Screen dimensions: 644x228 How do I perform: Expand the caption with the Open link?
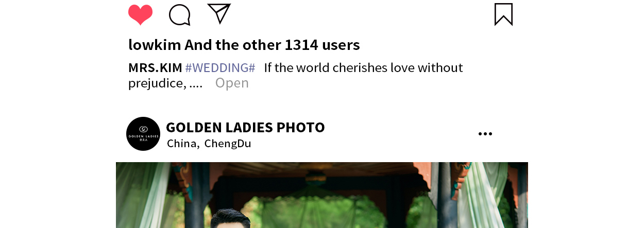coord(232,83)
